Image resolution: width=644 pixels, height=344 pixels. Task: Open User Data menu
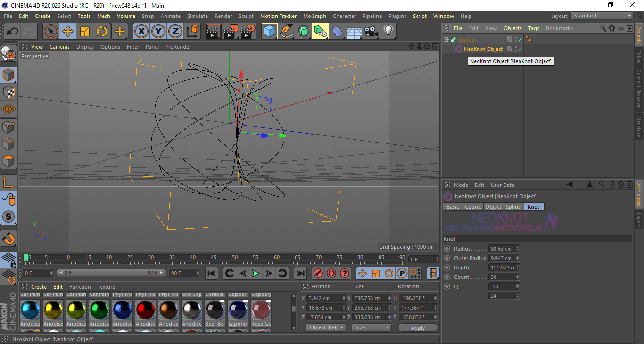point(503,185)
